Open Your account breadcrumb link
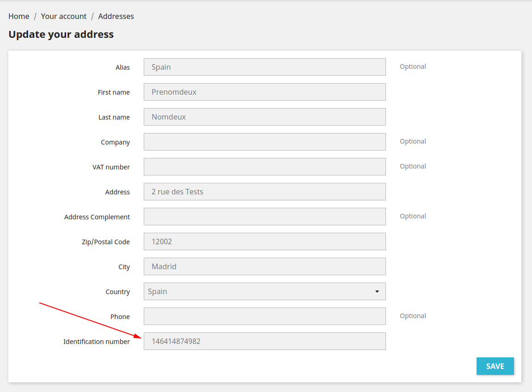 [63, 16]
